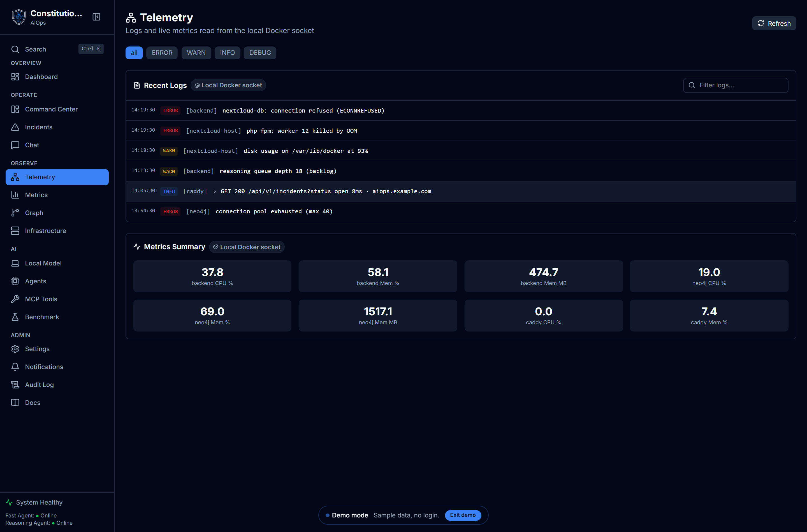
Task: Filter logs by ERROR level
Action: click(162, 53)
